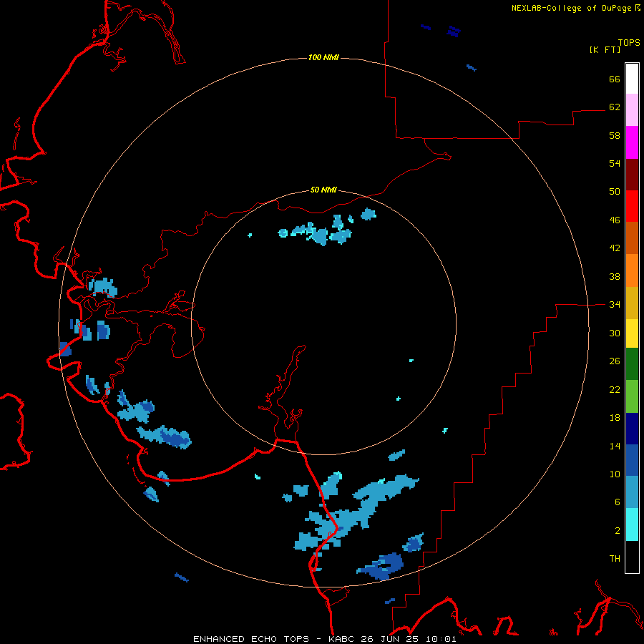Click the 100 NMI range ring label
The image size is (644, 644).
[323, 57]
